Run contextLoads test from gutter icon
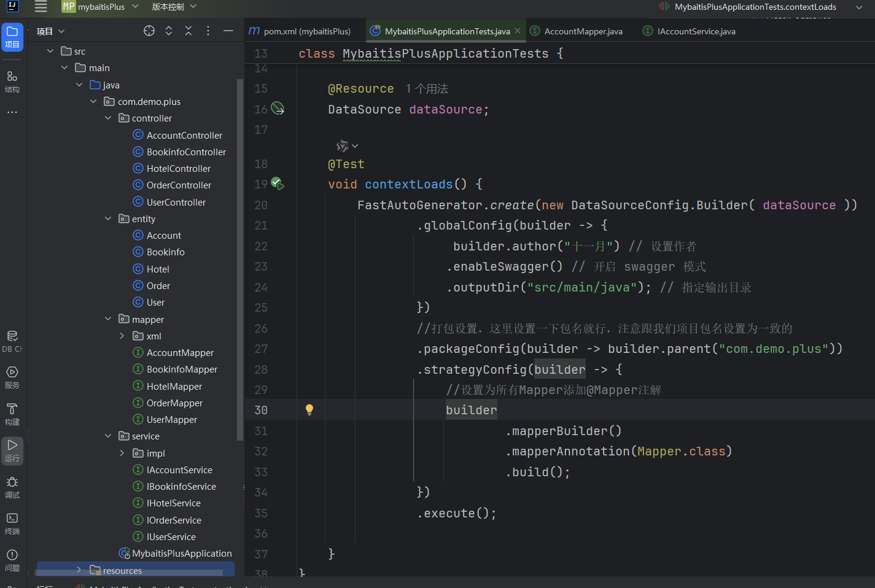The image size is (875, 588). 277,184
